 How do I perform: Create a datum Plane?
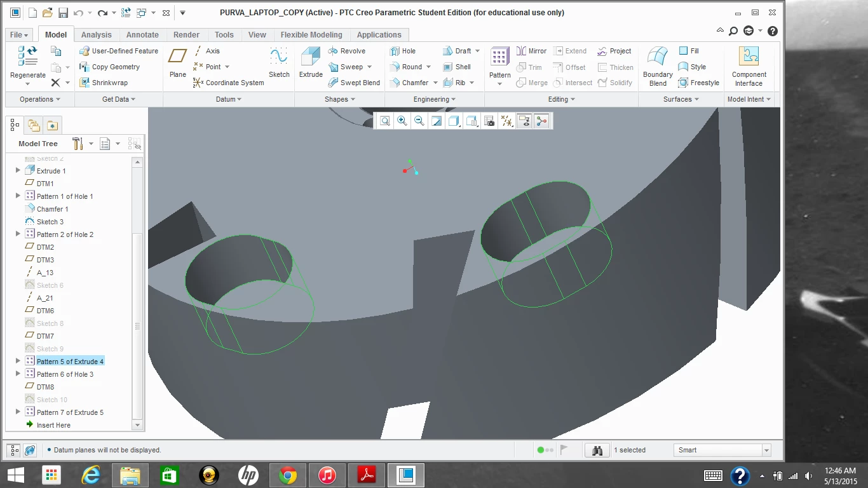(x=177, y=63)
